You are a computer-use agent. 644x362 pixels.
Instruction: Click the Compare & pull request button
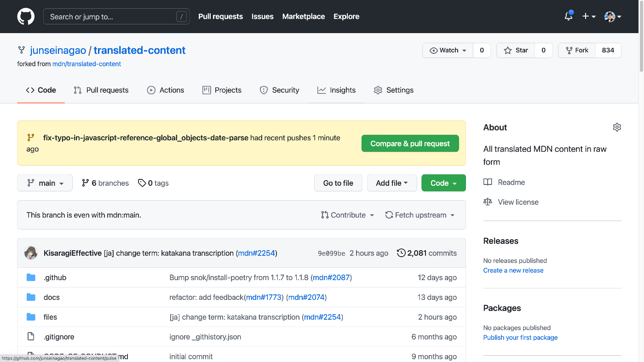point(410,144)
